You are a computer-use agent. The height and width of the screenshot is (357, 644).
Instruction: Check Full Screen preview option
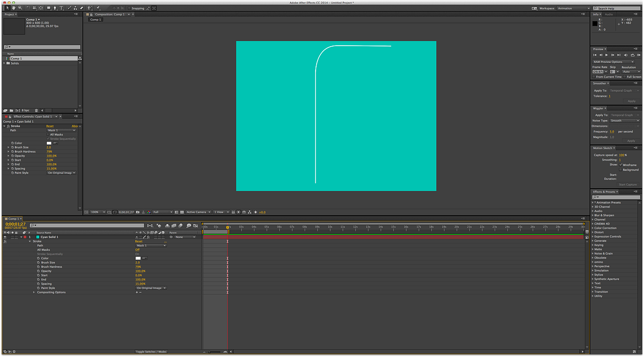coord(625,77)
